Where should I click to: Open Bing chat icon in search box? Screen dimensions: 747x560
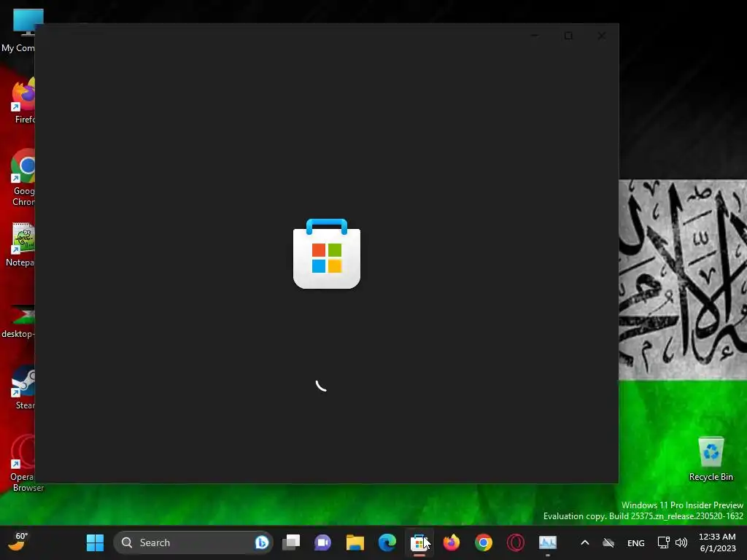point(262,542)
